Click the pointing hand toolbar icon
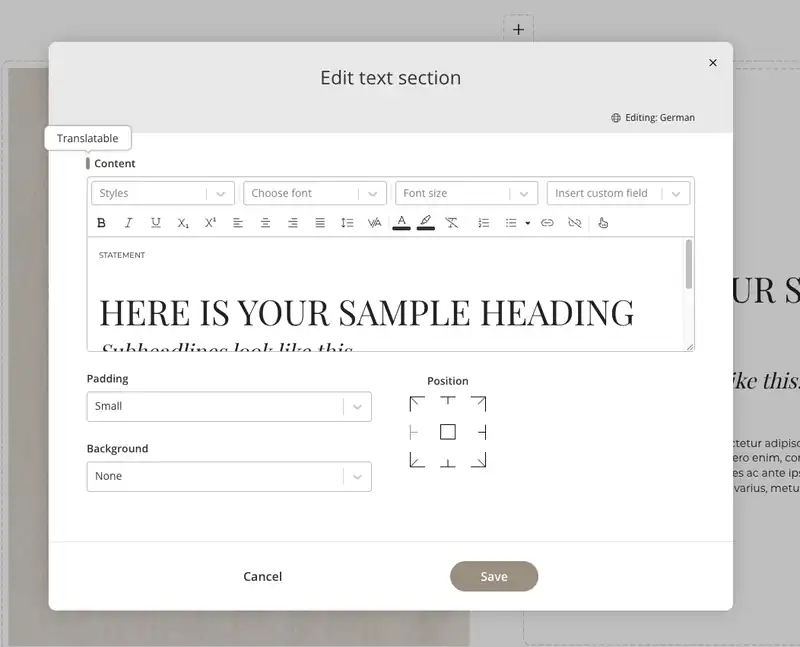Image resolution: width=800 pixels, height=647 pixels. click(603, 223)
